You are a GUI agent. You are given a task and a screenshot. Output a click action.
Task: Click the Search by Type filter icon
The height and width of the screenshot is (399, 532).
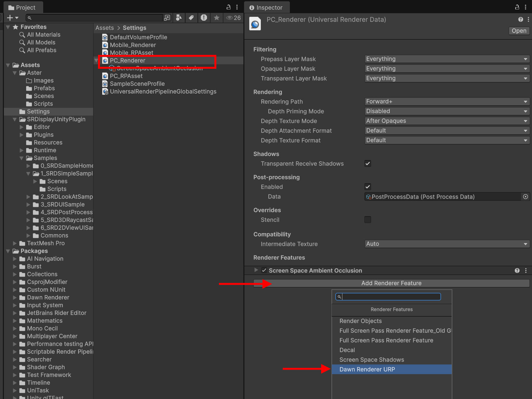pyautogui.click(x=179, y=18)
